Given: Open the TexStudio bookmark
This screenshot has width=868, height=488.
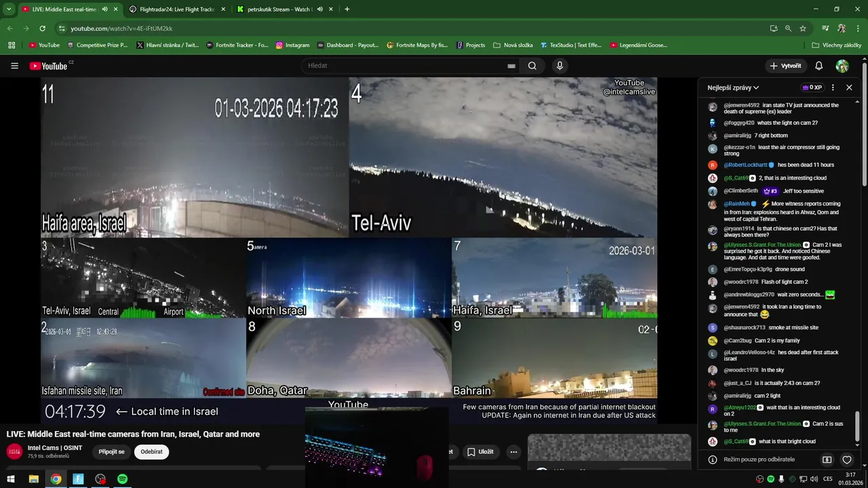Looking at the screenshot, I should (571, 45).
